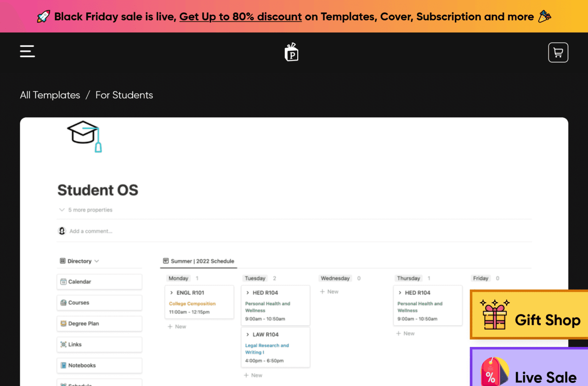This screenshot has width=588, height=386.
Task: Click the Prototion gift-box logo
Action: coord(291,52)
